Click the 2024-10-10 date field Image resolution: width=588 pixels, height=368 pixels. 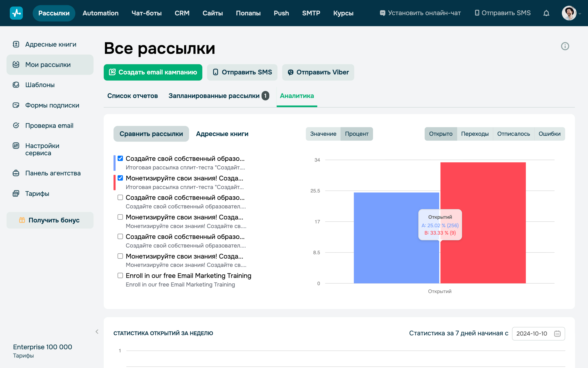click(538, 333)
